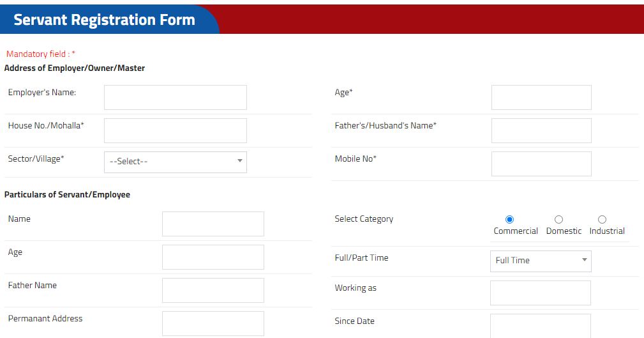Click the Permanant Address input field
The height and width of the screenshot is (338, 644).
pos(213,323)
